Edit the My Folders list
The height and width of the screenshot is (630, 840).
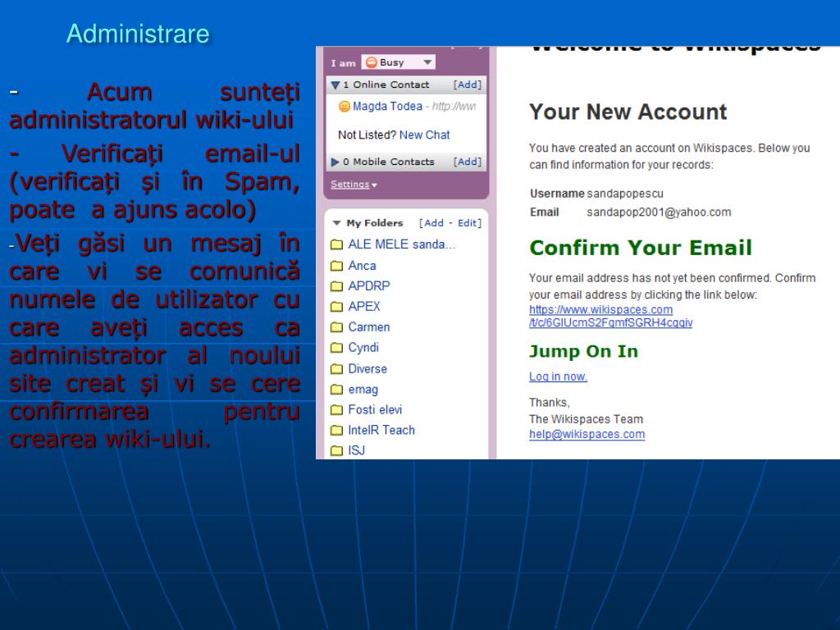coord(467,223)
